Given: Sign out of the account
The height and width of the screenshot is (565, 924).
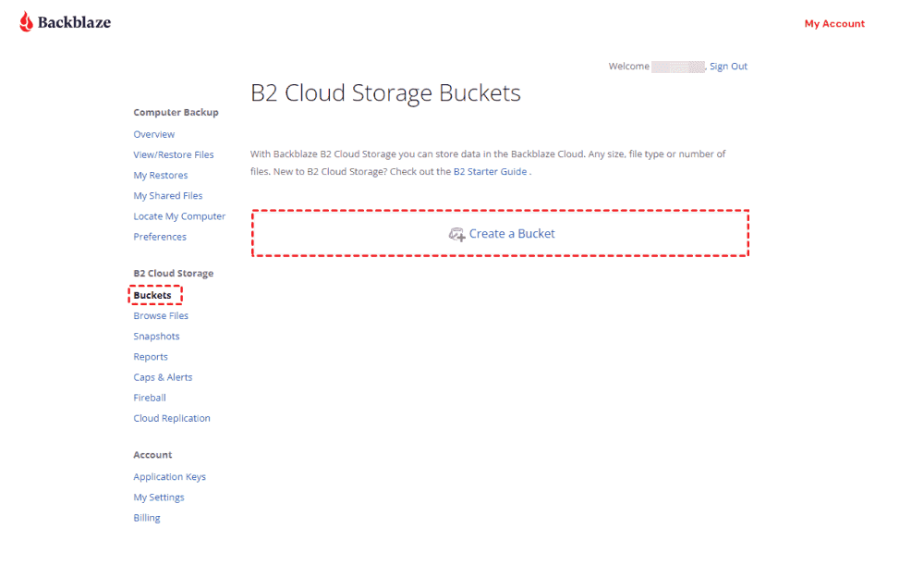Looking at the screenshot, I should pyautogui.click(x=728, y=67).
